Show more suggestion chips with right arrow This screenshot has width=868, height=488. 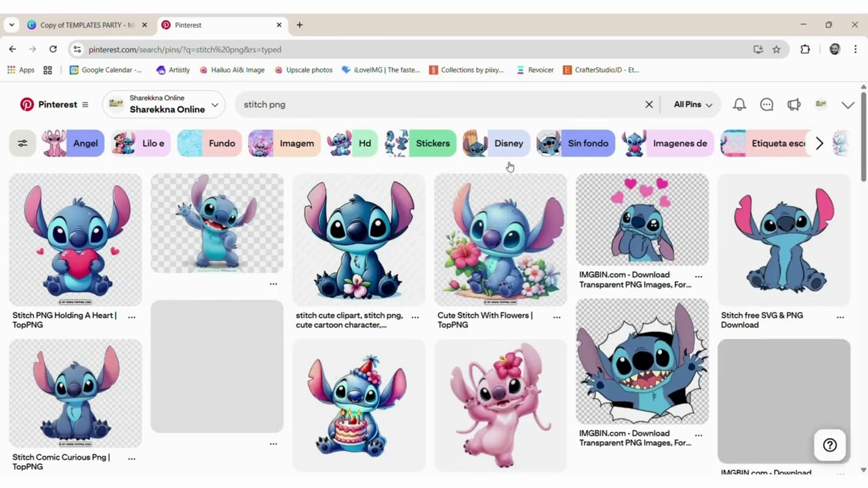click(819, 143)
